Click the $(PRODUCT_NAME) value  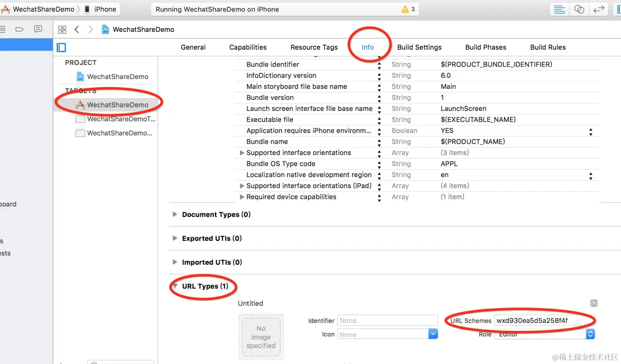coord(473,141)
